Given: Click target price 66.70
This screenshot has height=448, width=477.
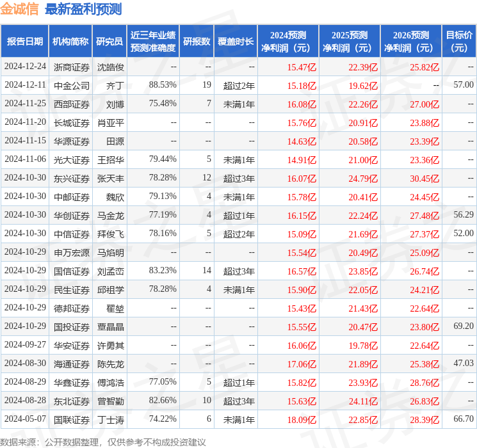Looking at the screenshot, I should click(464, 419).
